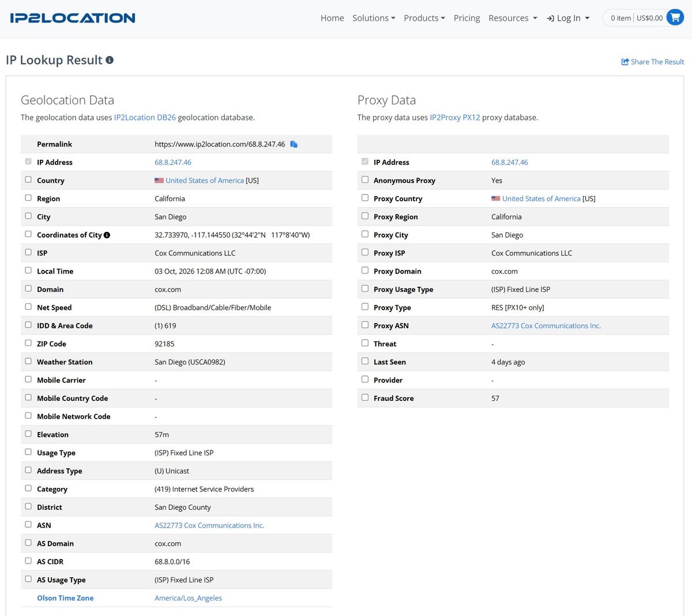
Task: Open the Olson Time Zone link
Action: click(x=65, y=598)
